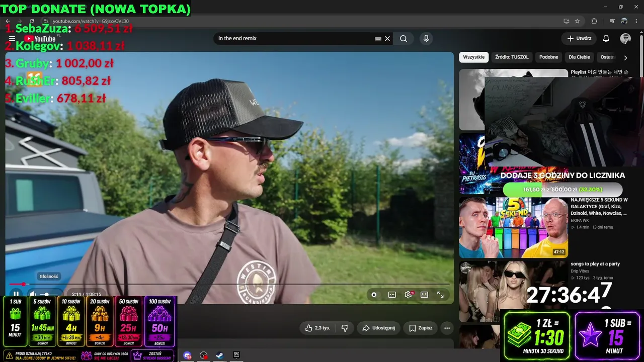
Task: Switch to theater mode
Action: tap(424, 295)
